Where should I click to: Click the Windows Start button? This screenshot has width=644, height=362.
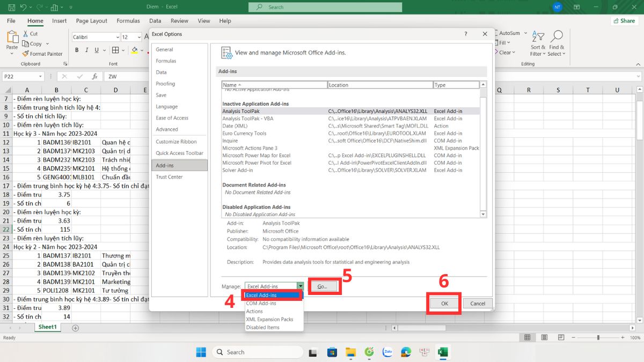201,352
